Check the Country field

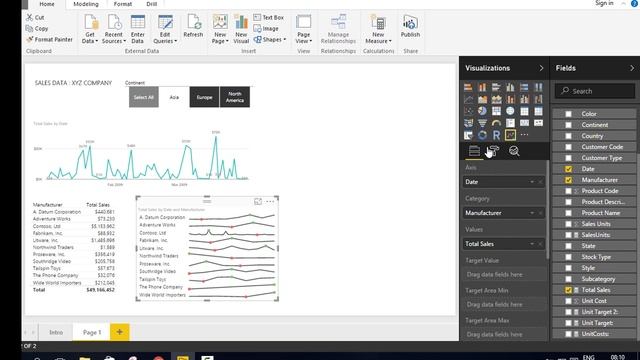[x=568, y=136]
